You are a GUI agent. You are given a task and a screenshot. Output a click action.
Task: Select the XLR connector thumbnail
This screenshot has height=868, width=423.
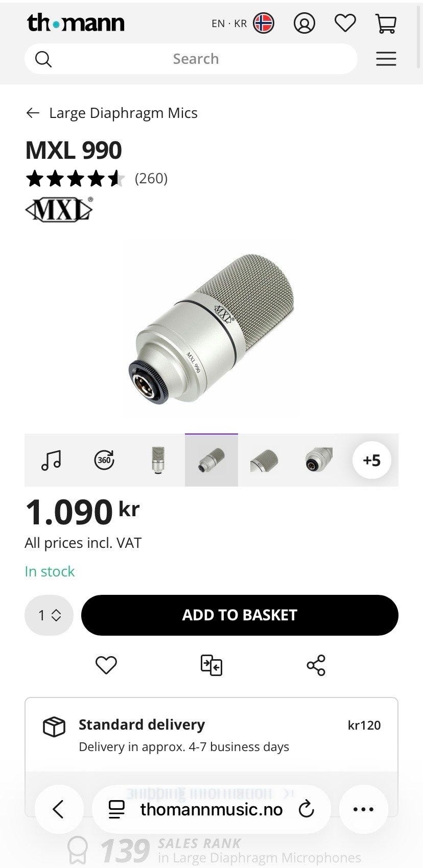(x=318, y=460)
